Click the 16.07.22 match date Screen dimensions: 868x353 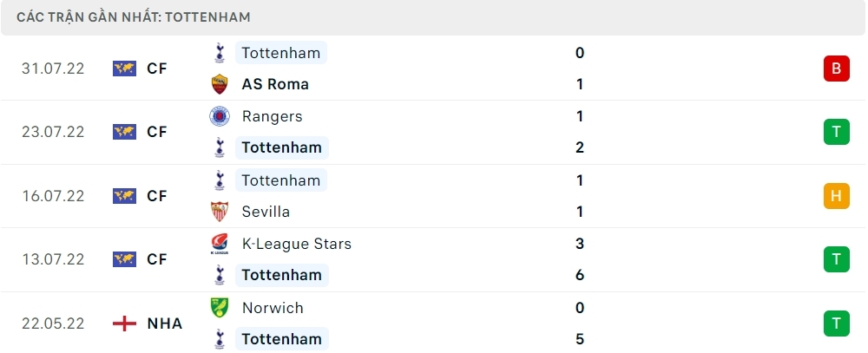(53, 196)
